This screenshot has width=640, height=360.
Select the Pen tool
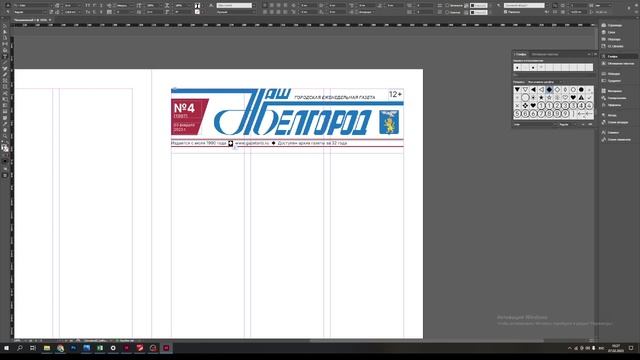coord(5,68)
